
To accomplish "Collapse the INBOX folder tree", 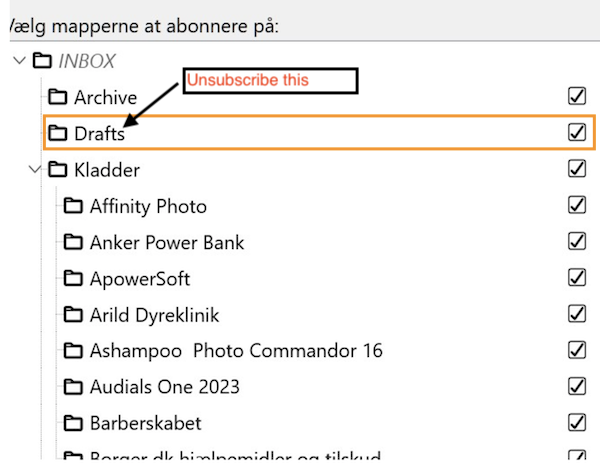I will (19, 61).
